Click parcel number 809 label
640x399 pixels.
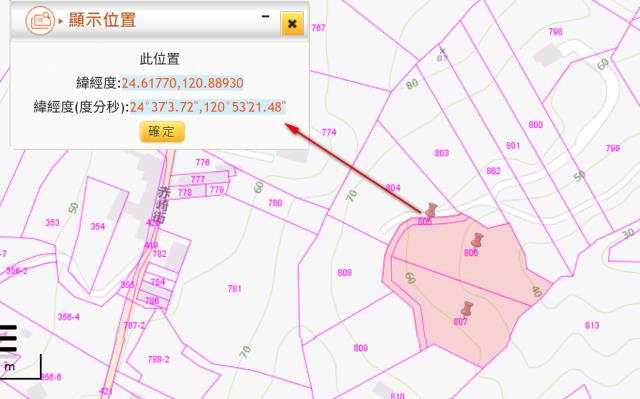click(361, 348)
